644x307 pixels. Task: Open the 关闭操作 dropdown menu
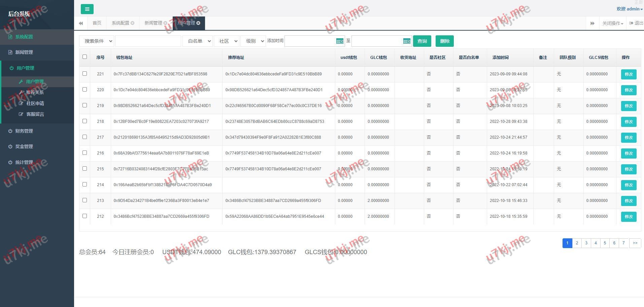612,23
